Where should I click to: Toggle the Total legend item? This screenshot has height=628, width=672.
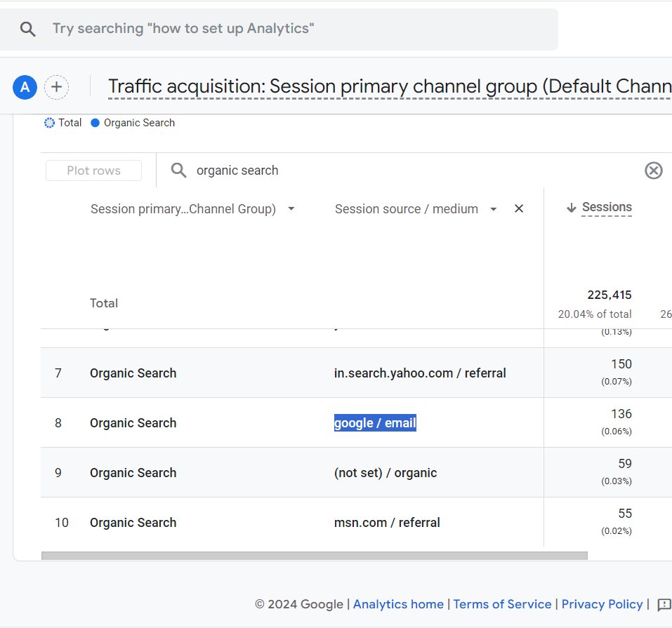(x=63, y=123)
